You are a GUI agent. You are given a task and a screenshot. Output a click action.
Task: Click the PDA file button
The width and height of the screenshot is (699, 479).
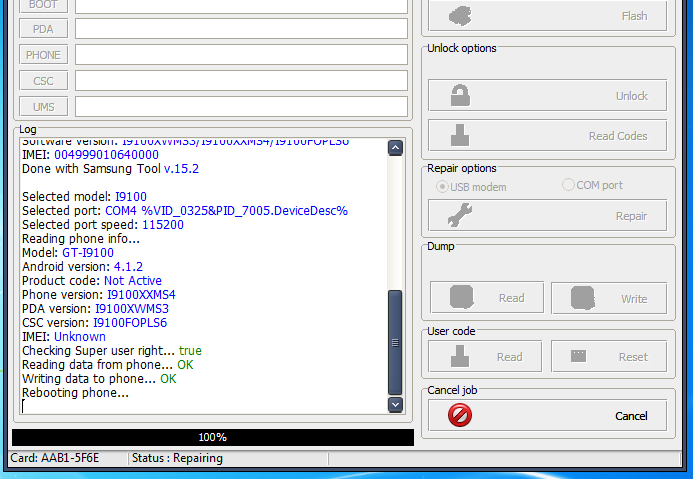click(44, 29)
